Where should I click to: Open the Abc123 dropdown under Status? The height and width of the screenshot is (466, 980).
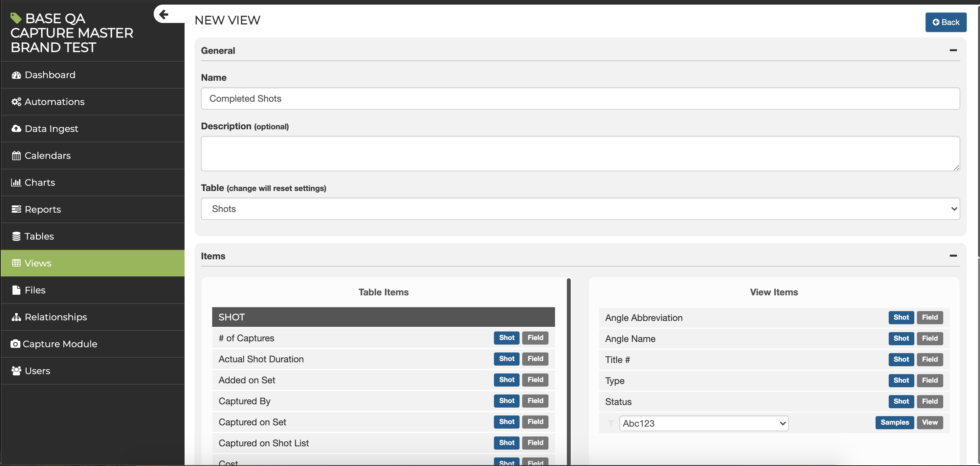[703, 423]
